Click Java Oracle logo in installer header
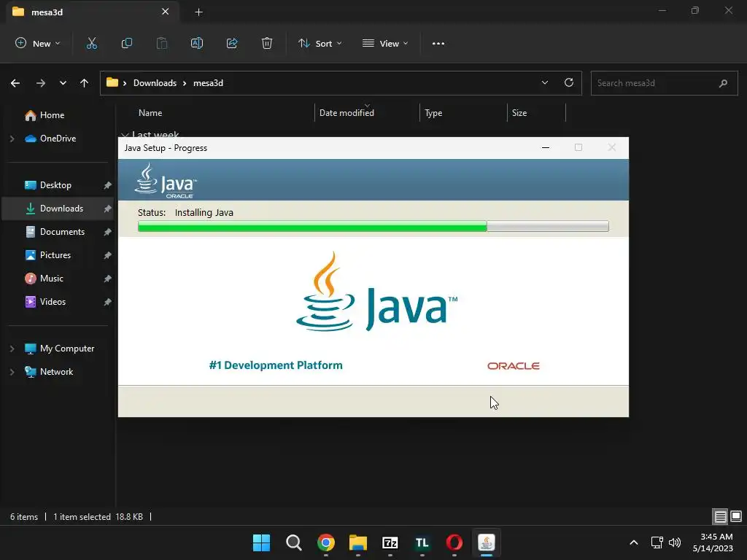The image size is (747, 560). [x=166, y=181]
